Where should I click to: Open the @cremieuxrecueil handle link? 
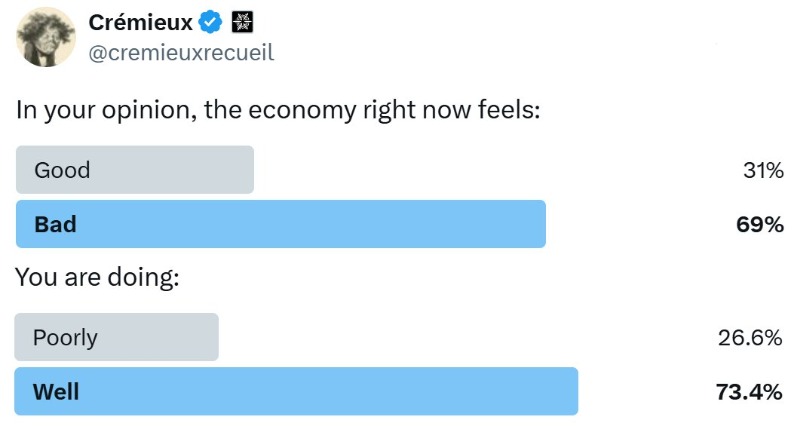181,52
